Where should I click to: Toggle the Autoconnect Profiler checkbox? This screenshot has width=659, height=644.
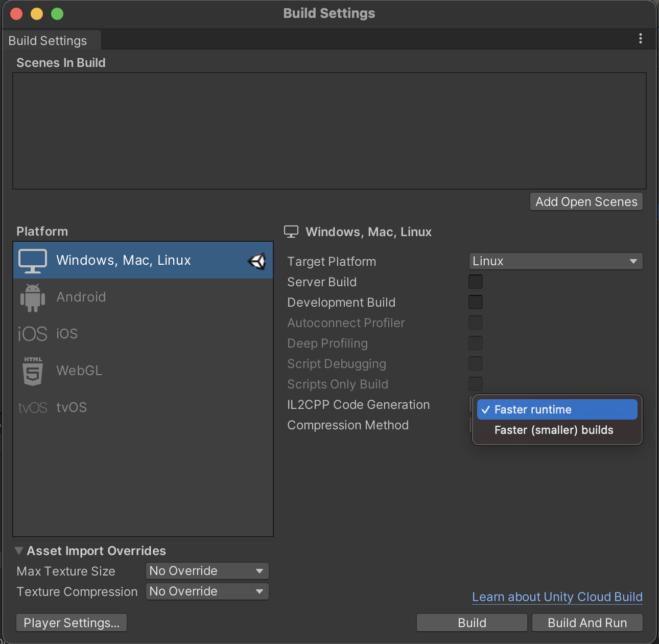(x=476, y=323)
